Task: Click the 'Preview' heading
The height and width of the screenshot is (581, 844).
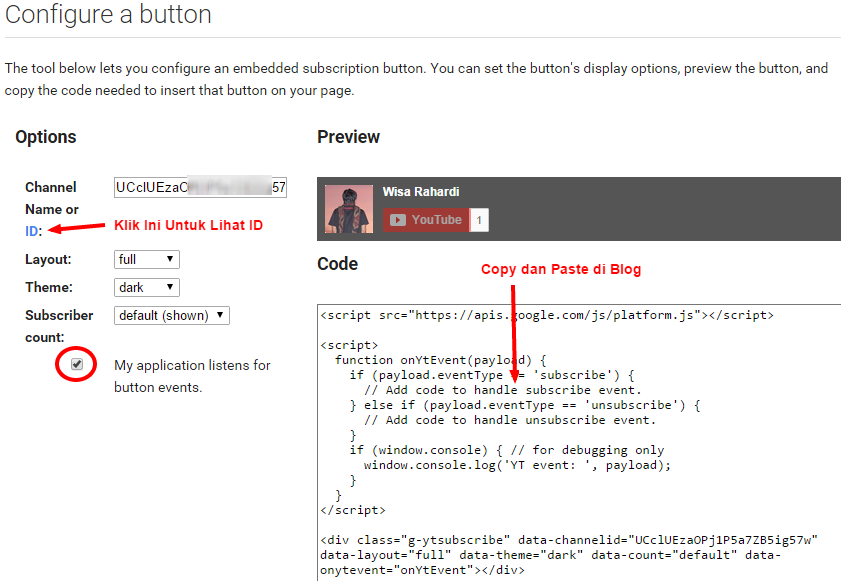Action: pyautogui.click(x=348, y=137)
